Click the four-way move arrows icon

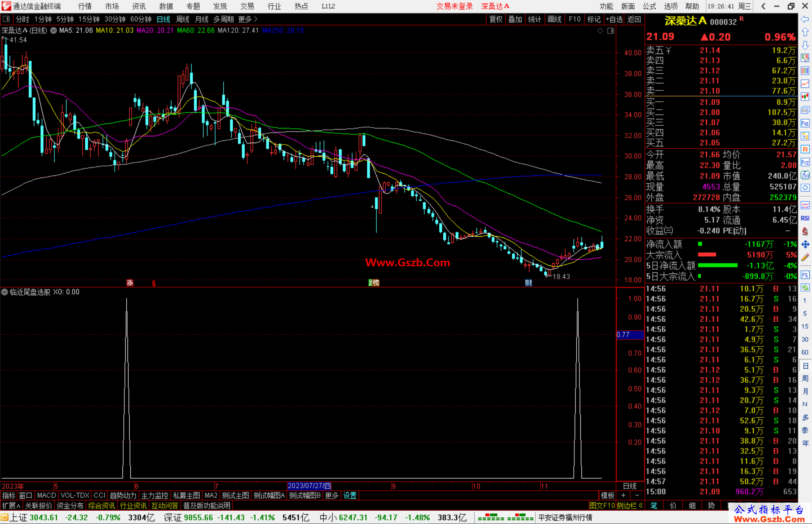pyautogui.click(x=805, y=245)
